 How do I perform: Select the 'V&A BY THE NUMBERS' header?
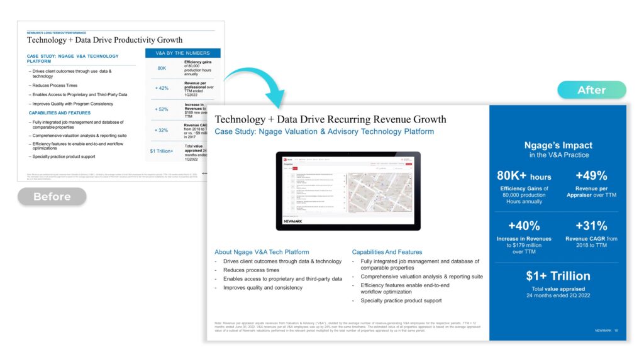[182, 53]
